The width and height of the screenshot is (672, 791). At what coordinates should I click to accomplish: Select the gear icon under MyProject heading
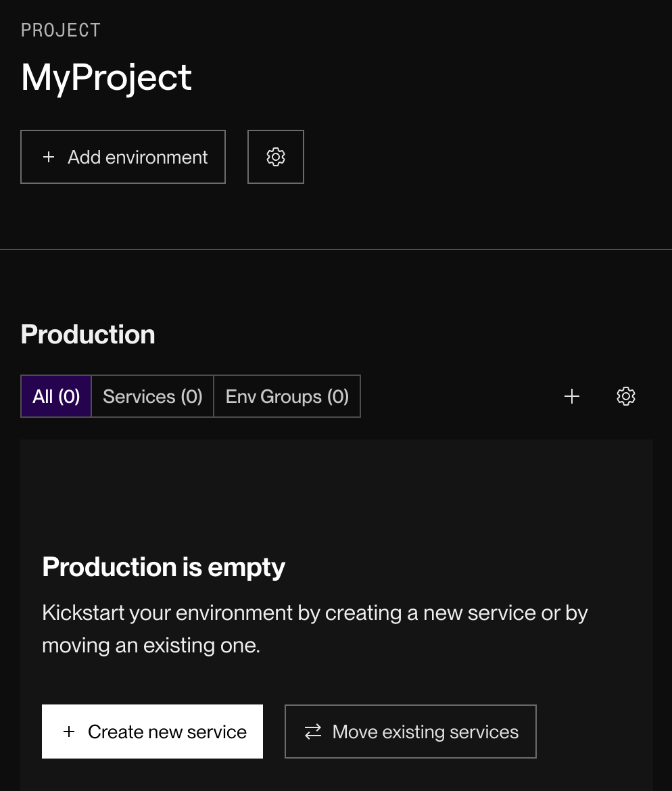pyautogui.click(x=275, y=156)
